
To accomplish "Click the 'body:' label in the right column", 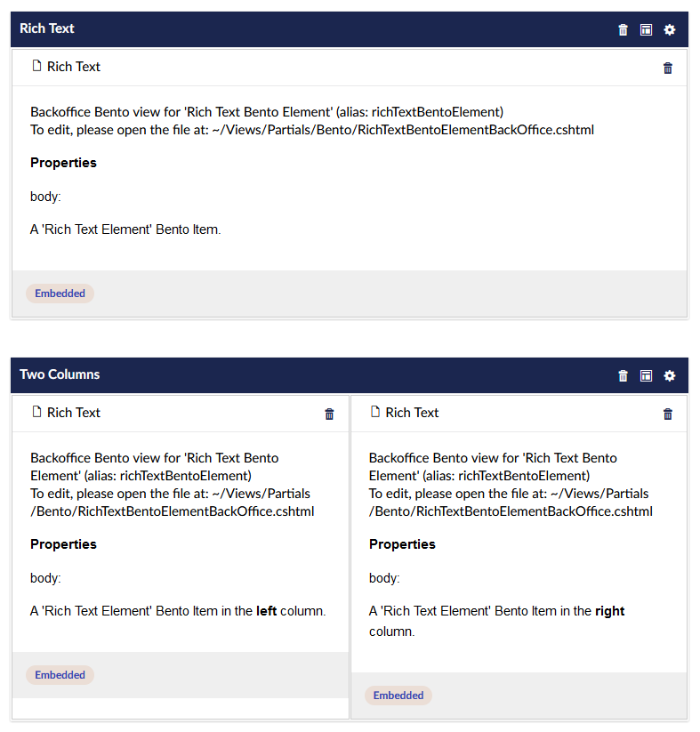I will point(384,578).
